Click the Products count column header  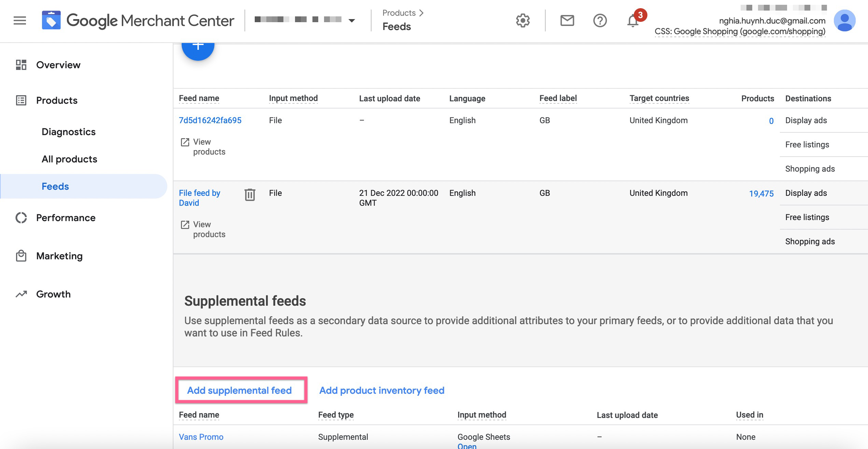tap(758, 99)
